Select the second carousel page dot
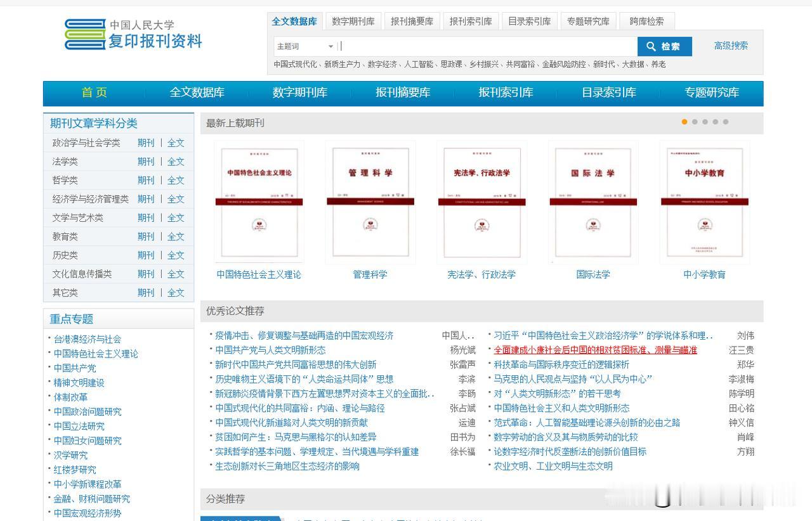This screenshot has height=521, width=812. coord(695,122)
